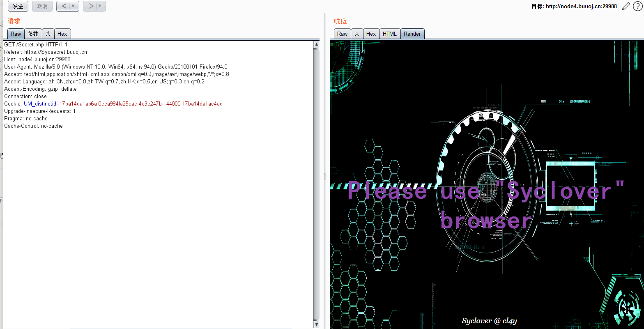Click the 'Please use "Syclover" browser' message
Screen dimensions: 644x329
[486, 205]
